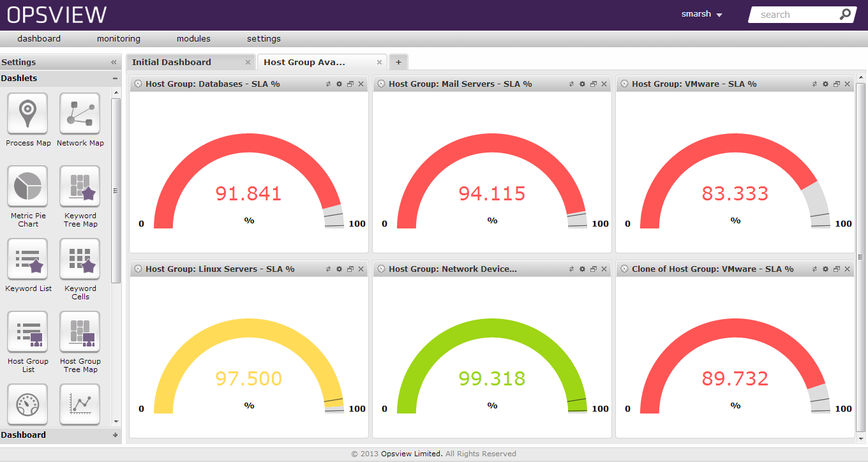Add the Keyword List dashlet

[x=27, y=259]
